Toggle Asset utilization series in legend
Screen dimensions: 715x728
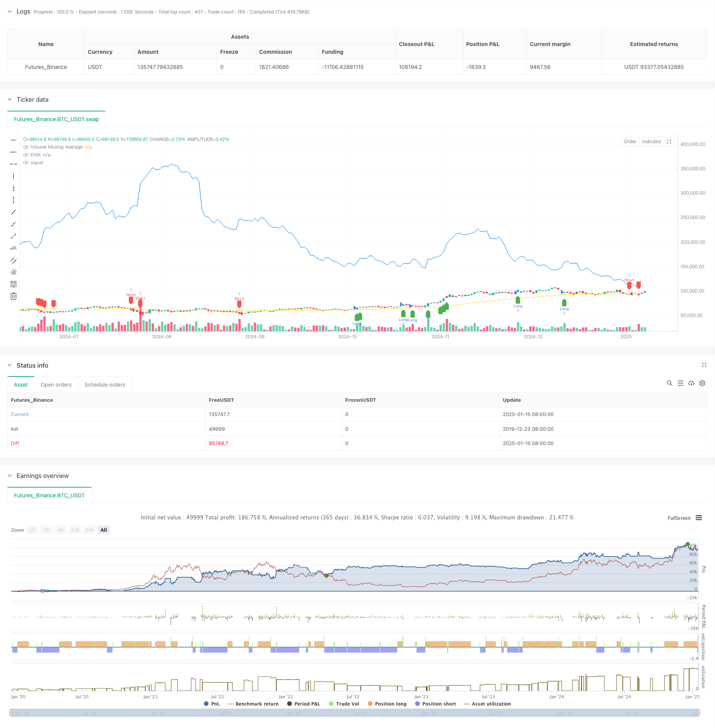487,704
